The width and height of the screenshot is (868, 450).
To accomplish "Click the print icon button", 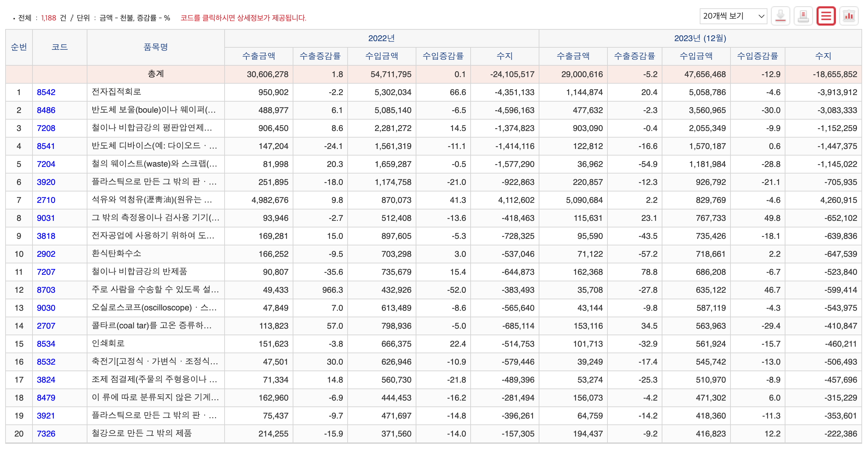I will click(803, 16).
